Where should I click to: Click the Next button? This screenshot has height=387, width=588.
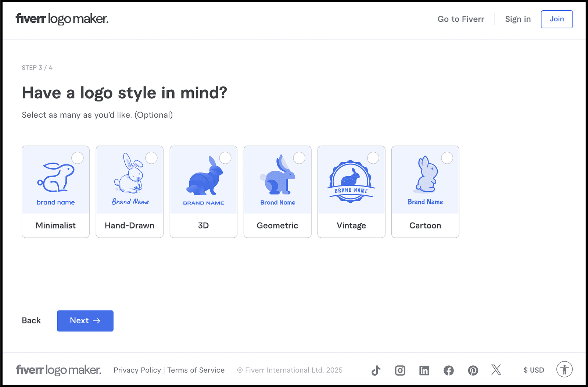coord(85,321)
